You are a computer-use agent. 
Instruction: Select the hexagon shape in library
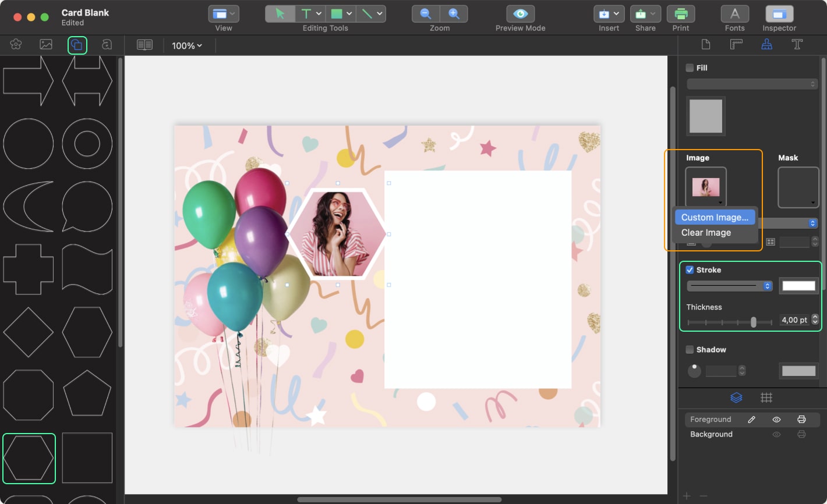click(29, 458)
